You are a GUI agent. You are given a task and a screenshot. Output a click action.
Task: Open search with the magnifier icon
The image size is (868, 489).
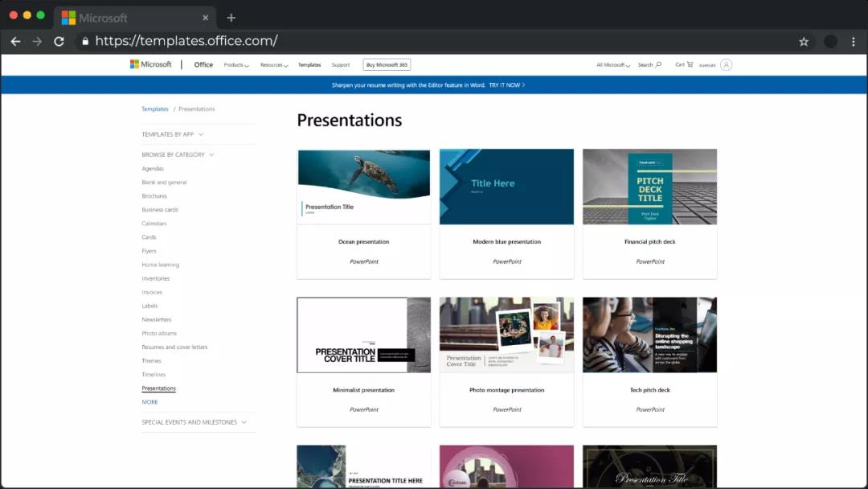[658, 64]
